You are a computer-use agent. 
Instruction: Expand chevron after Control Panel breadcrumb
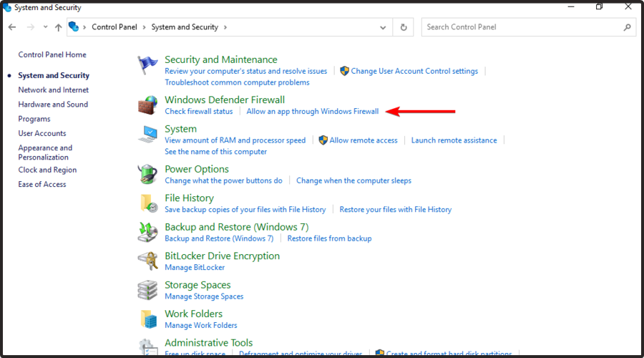tap(144, 27)
